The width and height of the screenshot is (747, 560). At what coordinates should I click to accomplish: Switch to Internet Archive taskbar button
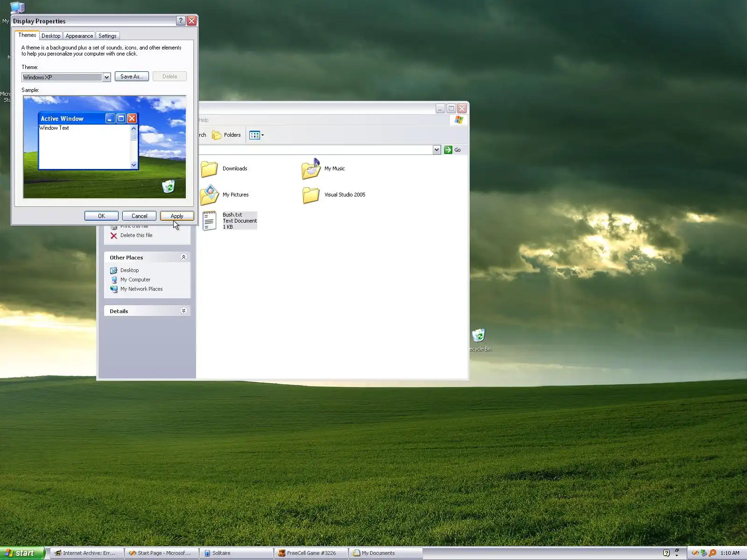tap(87, 553)
